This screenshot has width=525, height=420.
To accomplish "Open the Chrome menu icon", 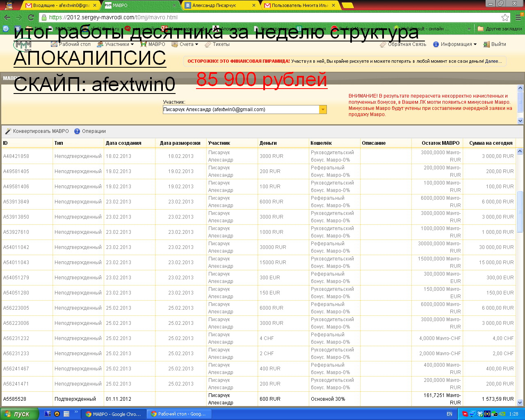I will click(x=518, y=17).
